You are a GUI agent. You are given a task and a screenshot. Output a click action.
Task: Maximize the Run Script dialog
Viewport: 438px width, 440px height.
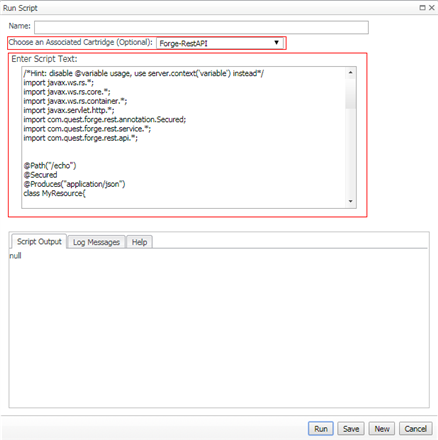(422, 8)
